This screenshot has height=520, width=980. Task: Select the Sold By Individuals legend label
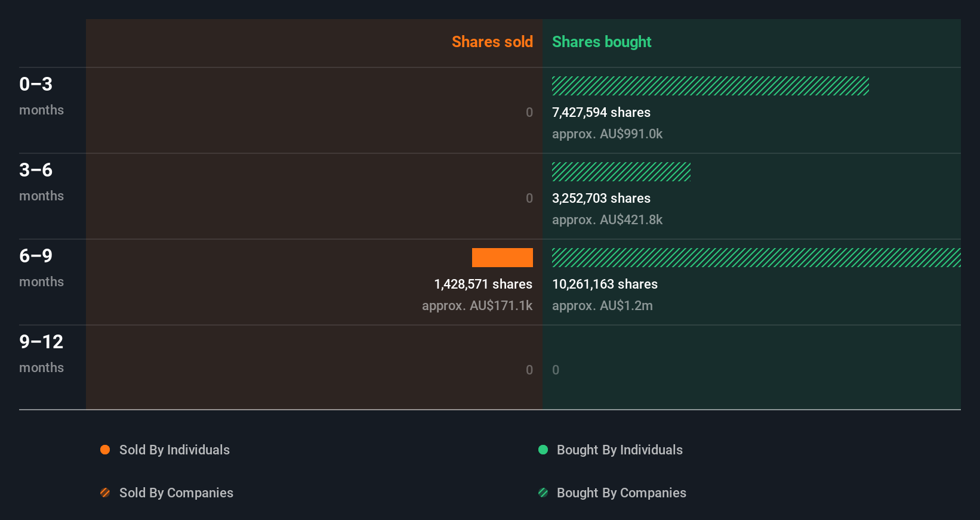tap(174, 450)
